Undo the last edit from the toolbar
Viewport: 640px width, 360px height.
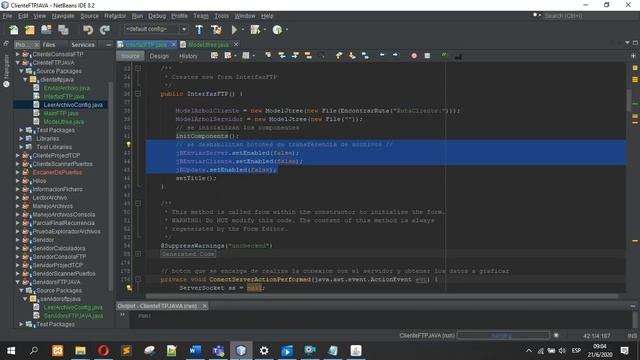(x=88, y=30)
